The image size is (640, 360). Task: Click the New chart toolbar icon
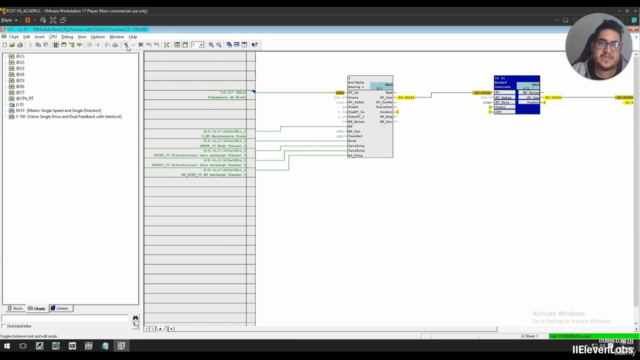pyautogui.click(x=5, y=45)
